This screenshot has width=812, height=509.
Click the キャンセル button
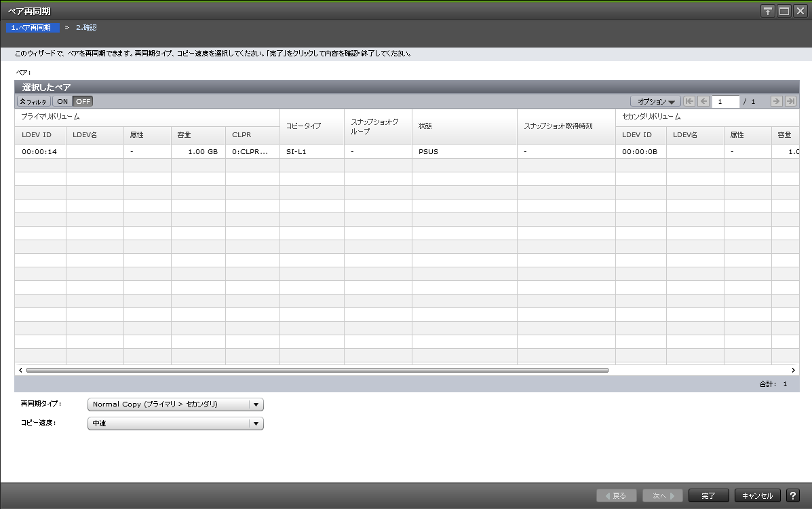point(757,495)
